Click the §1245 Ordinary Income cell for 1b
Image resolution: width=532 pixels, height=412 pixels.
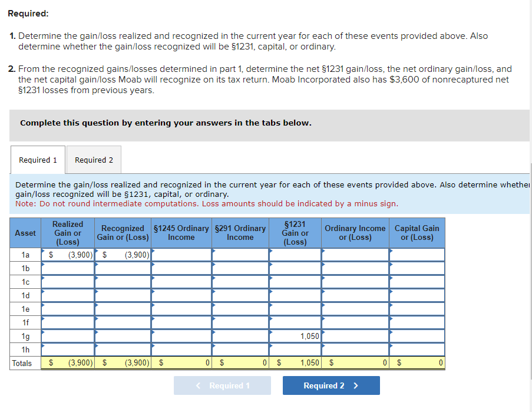pyautogui.click(x=181, y=268)
